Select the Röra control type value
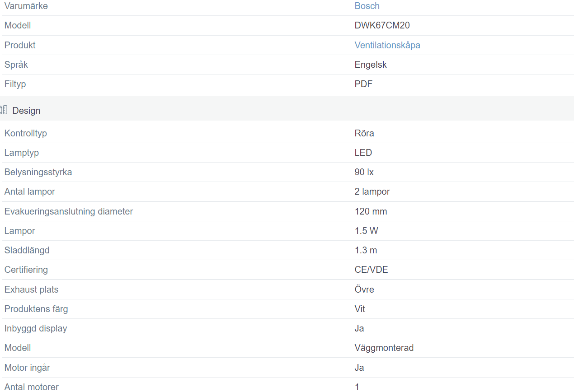574x392 pixels. pyautogui.click(x=364, y=133)
